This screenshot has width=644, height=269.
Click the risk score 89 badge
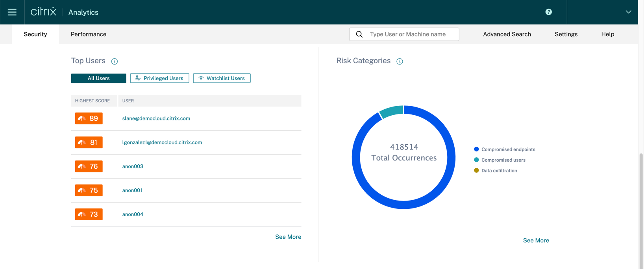point(89,118)
